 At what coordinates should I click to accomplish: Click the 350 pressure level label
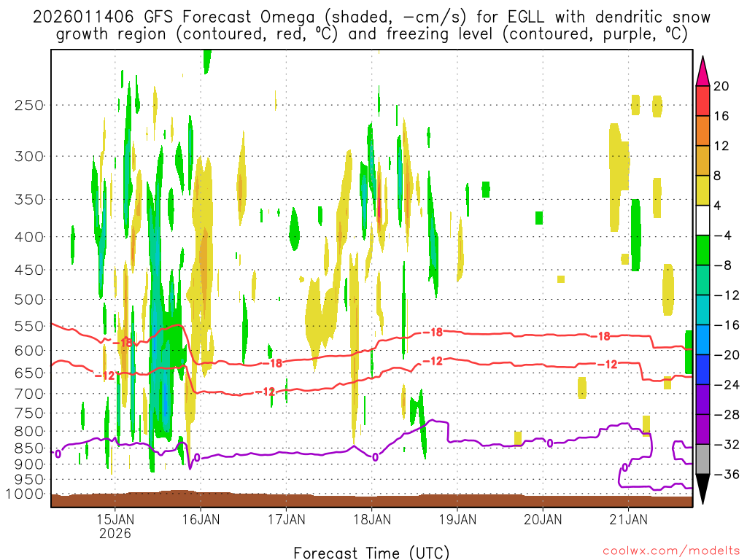pyautogui.click(x=29, y=200)
